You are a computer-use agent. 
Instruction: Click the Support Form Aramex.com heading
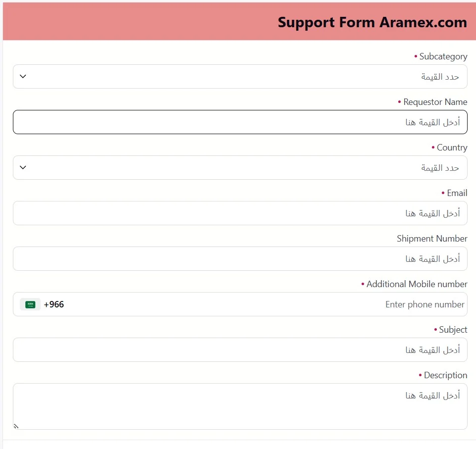(x=372, y=22)
